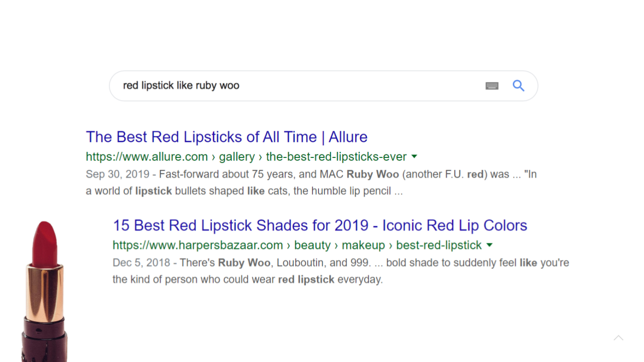Click the blue search magnifier icon
The image size is (644, 362).
(x=518, y=85)
